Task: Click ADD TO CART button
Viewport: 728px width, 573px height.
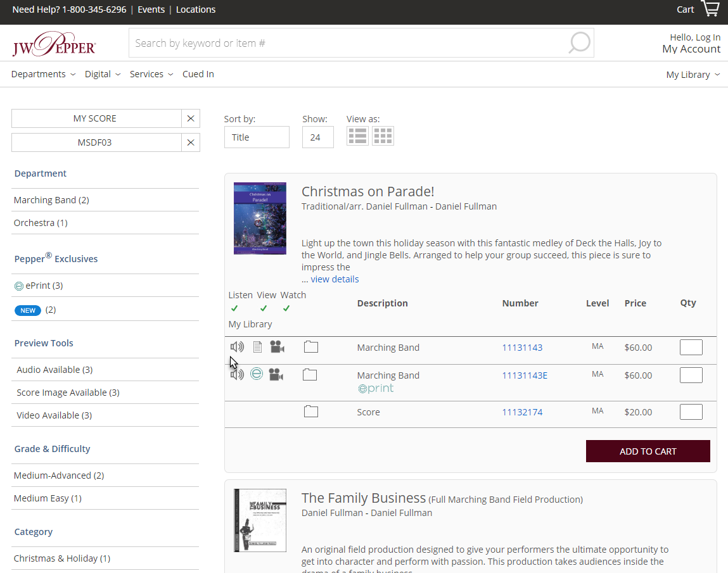Action: [x=648, y=451]
